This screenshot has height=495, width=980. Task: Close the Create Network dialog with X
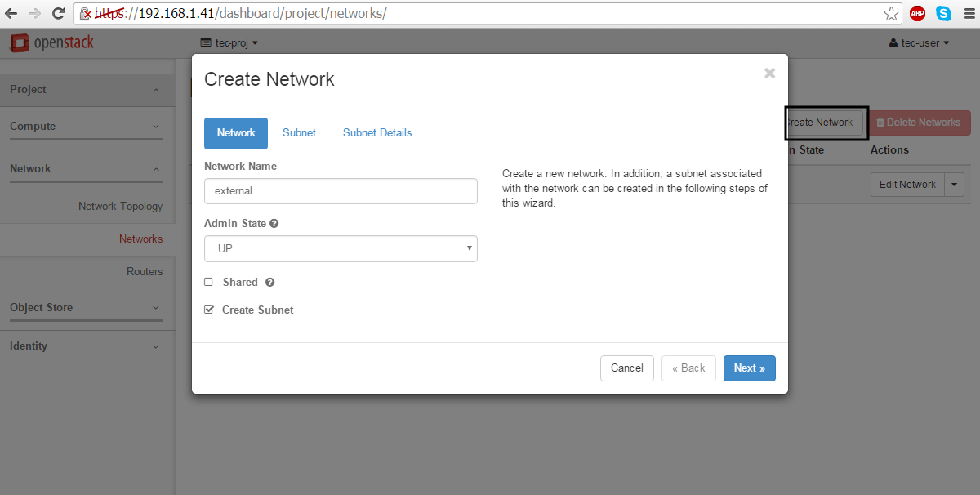coord(769,73)
